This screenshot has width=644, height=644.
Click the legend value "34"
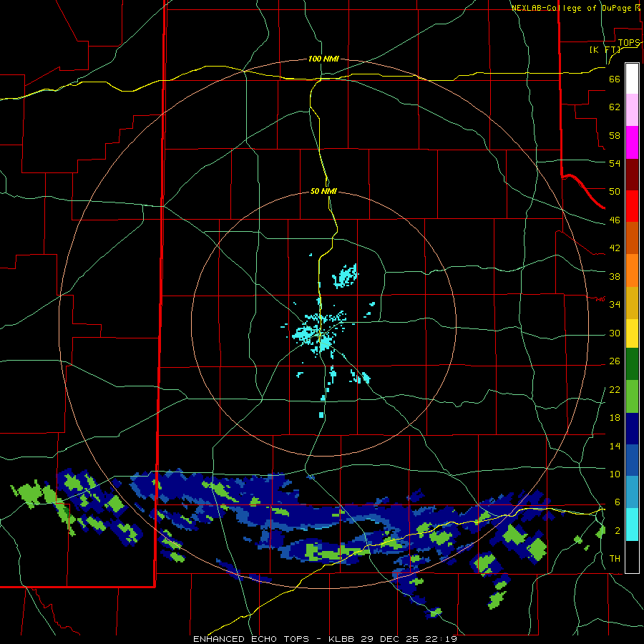[x=615, y=304]
